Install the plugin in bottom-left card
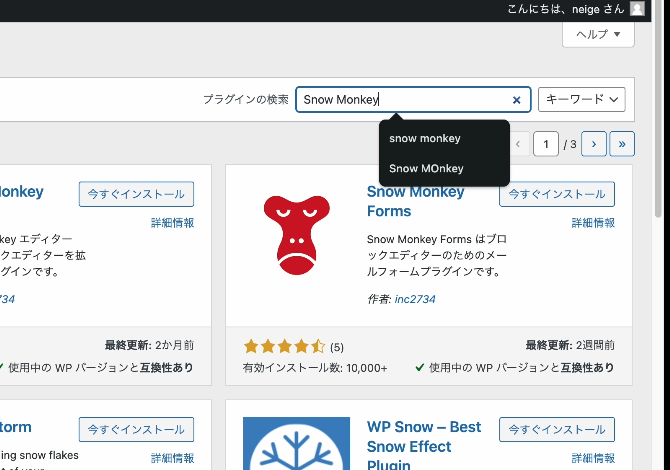The image size is (670, 470). pyautogui.click(x=136, y=429)
